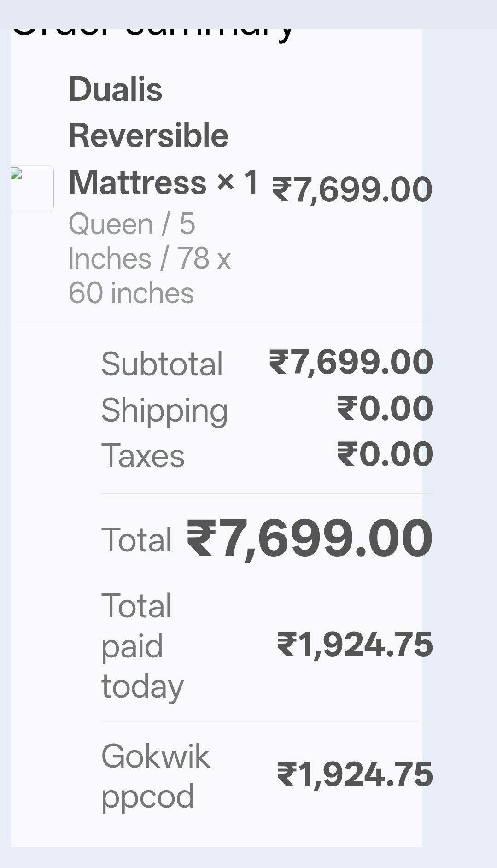
Task: Click the Subtotal amount ₹7,699.00
Action: 351,362
